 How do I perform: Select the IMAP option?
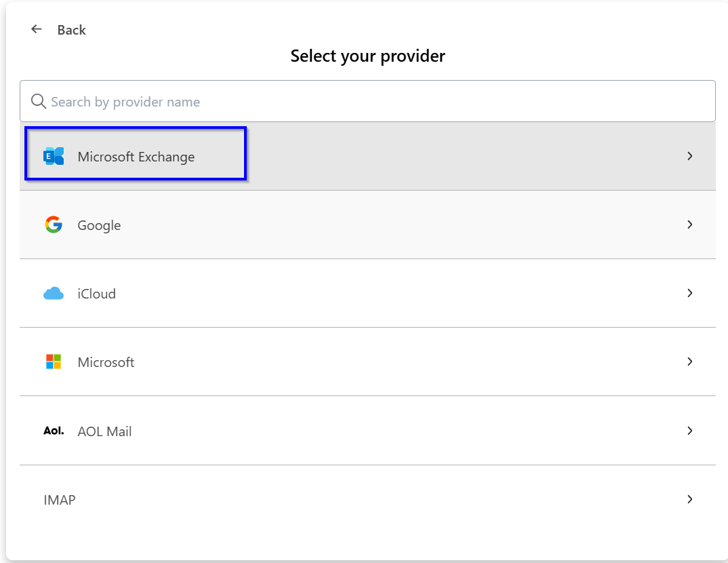click(x=60, y=500)
